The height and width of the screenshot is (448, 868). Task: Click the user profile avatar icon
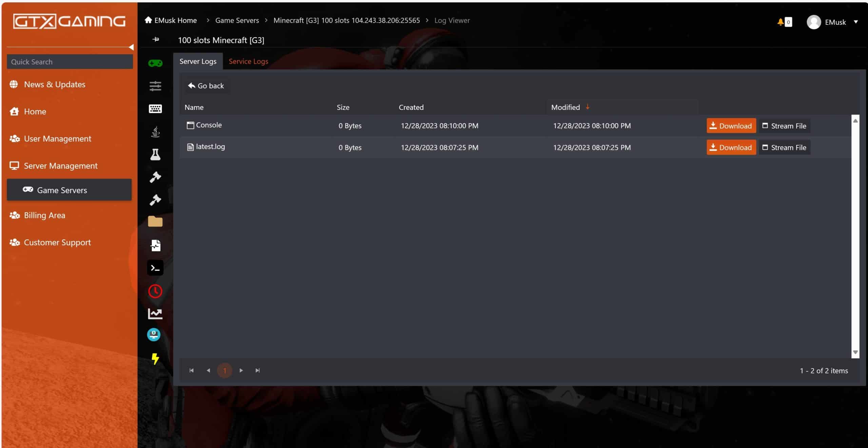click(814, 22)
